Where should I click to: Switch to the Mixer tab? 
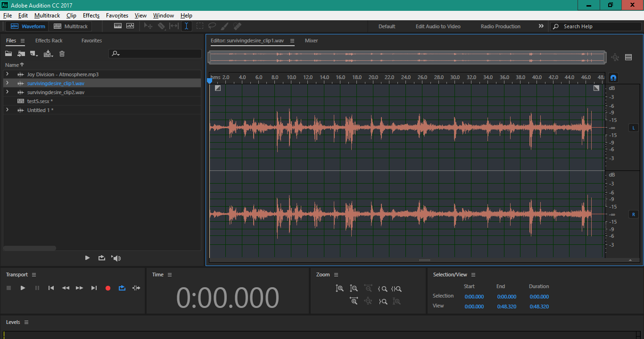coord(311,40)
